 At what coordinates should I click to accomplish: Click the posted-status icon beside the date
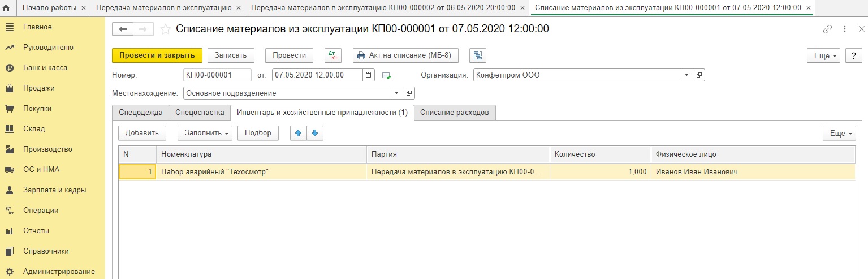coord(387,75)
